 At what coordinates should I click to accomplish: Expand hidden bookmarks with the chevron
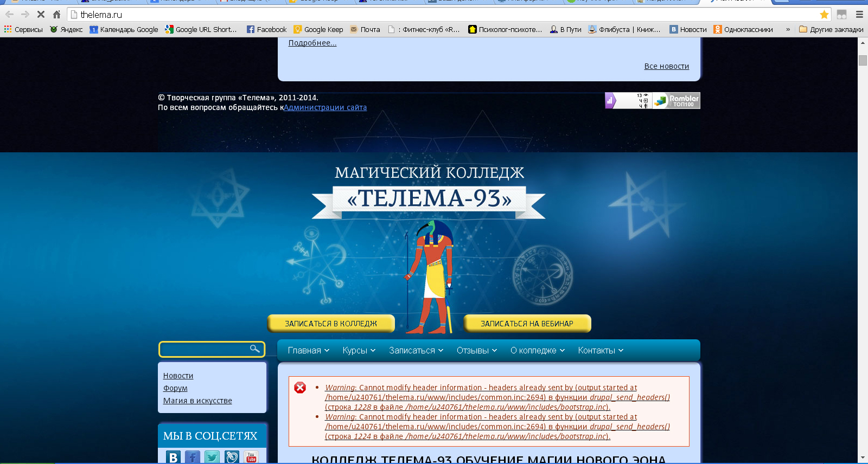(x=788, y=29)
